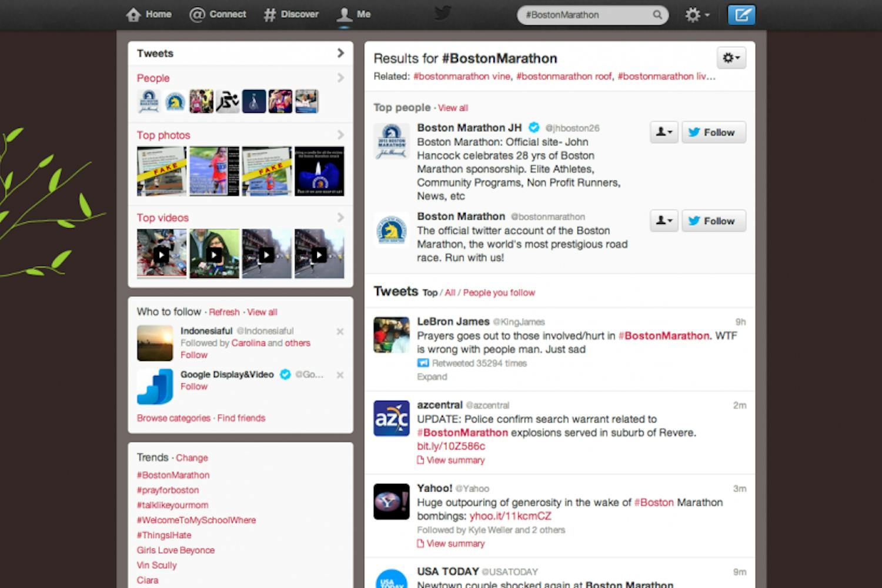Follow the @bostonmarathon account

(x=713, y=221)
